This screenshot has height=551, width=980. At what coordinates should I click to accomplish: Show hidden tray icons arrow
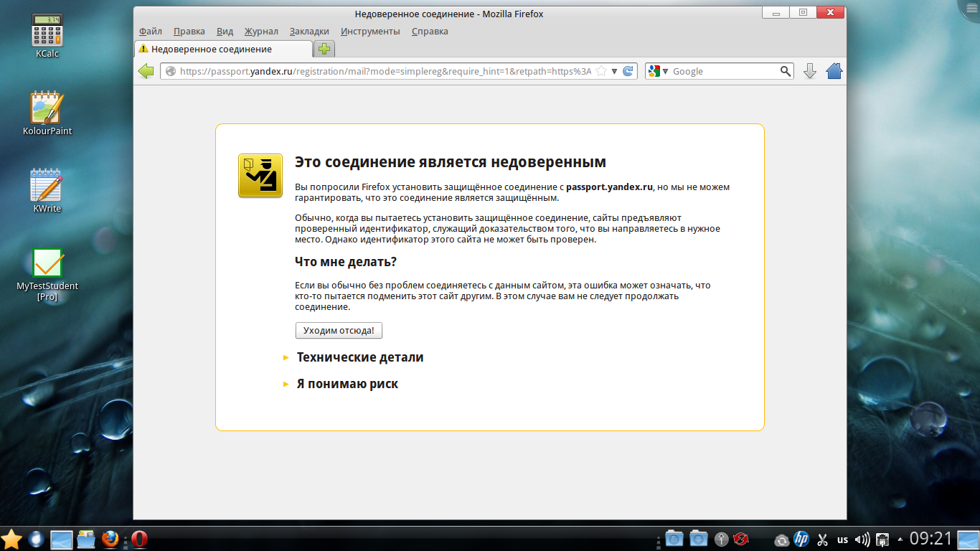900,540
